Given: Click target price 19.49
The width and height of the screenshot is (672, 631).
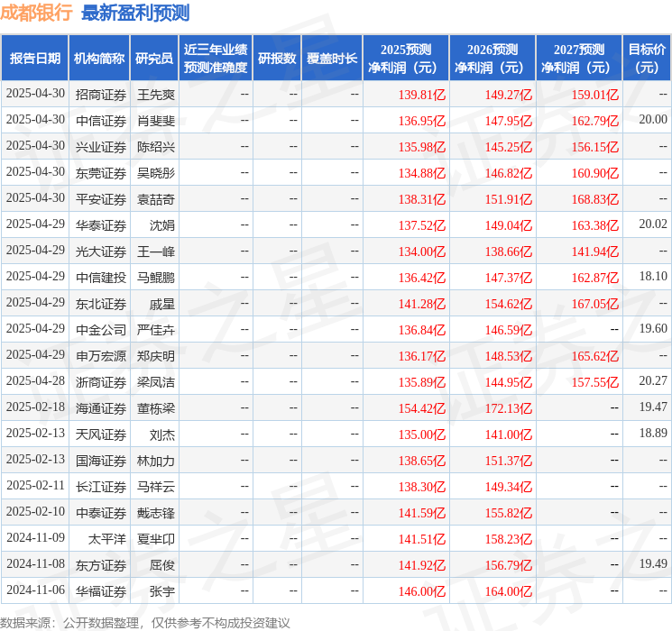Looking at the screenshot, I should [653, 563].
